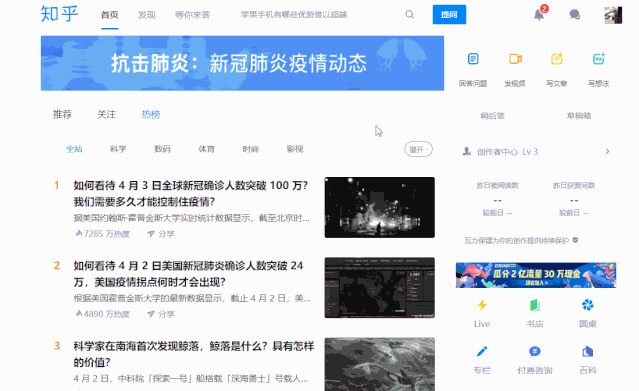Click the 7285 万热度 flame icon
Image resolution: width=639 pixels, height=391 pixels.
[79, 234]
